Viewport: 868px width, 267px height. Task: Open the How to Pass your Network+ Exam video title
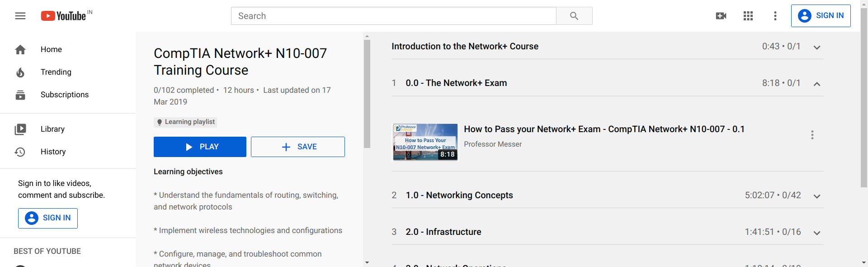[x=604, y=129]
